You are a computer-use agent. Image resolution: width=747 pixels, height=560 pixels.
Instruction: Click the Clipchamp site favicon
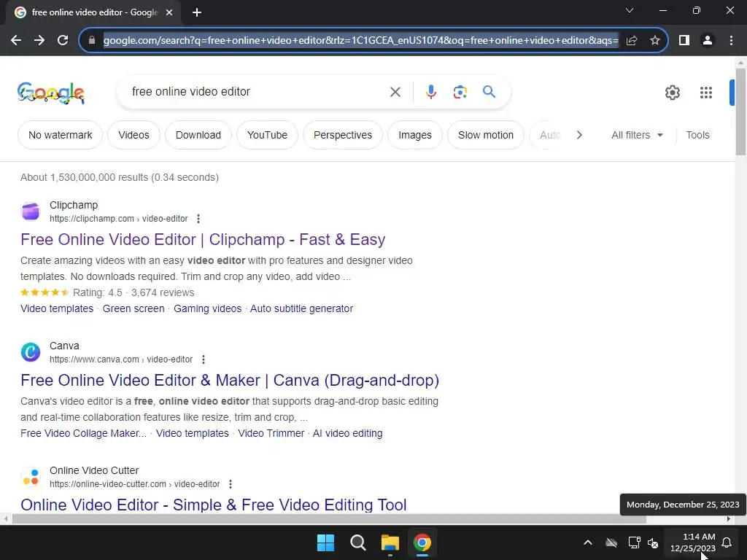point(31,211)
